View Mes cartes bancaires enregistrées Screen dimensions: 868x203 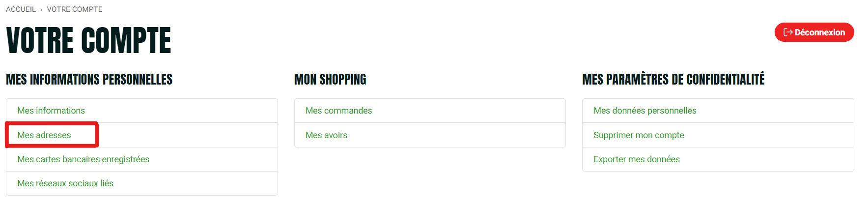[x=83, y=159]
